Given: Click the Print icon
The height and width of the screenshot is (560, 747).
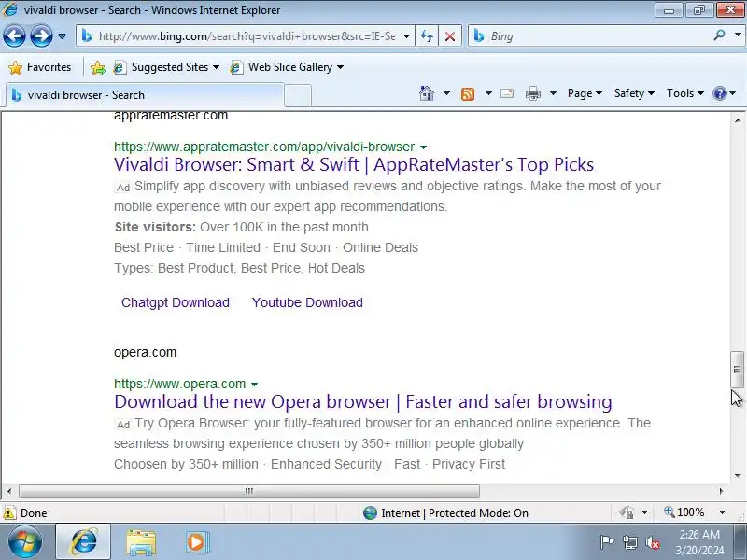Looking at the screenshot, I should 532,94.
